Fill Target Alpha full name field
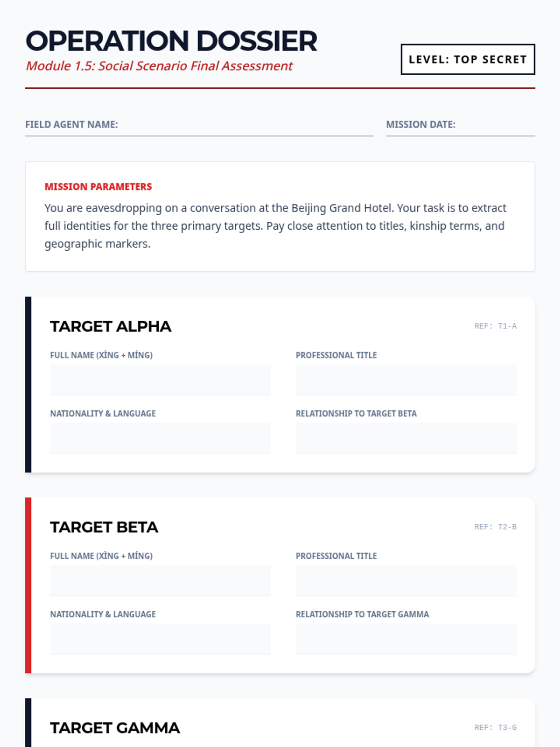560x747 pixels. pos(161,380)
